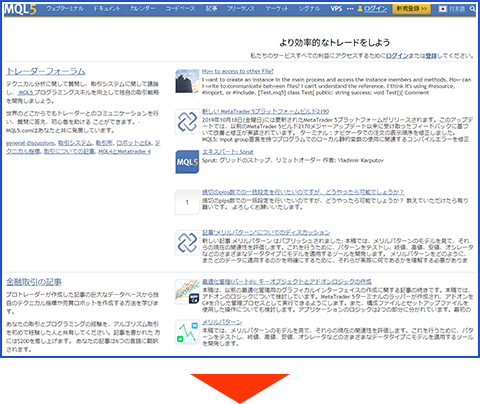Open the フリーランス menu item
This screenshot has height=404, width=480.
tap(241, 9)
